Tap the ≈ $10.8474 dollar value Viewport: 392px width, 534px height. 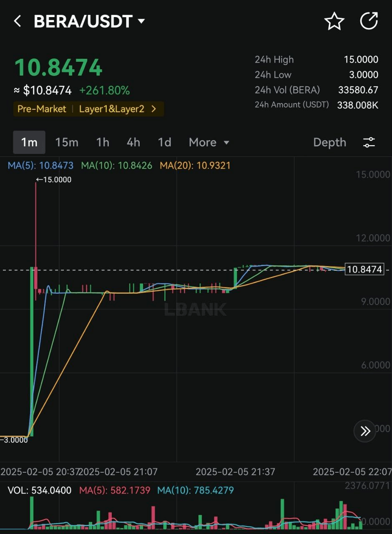click(43, 91)
